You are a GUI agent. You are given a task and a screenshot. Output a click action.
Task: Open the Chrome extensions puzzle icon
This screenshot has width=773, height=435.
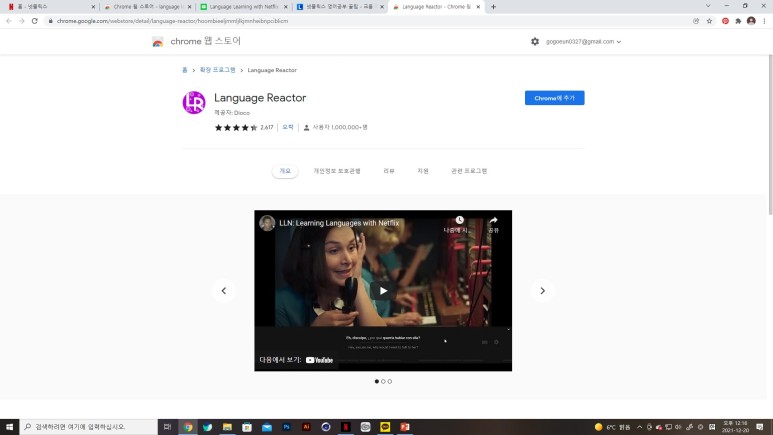tap(738, 21)
